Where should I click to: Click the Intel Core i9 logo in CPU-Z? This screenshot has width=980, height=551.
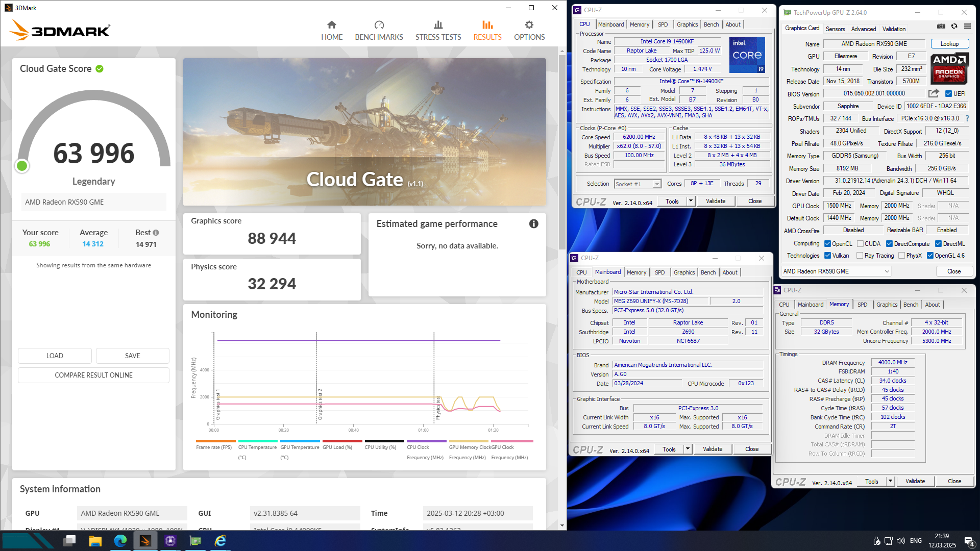pos(747,55)
